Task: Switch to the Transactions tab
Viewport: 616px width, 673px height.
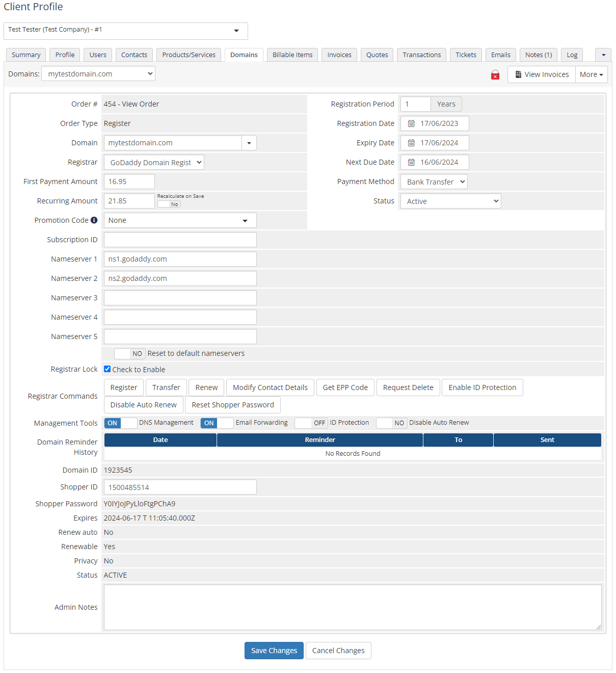Action: point(421,55)
